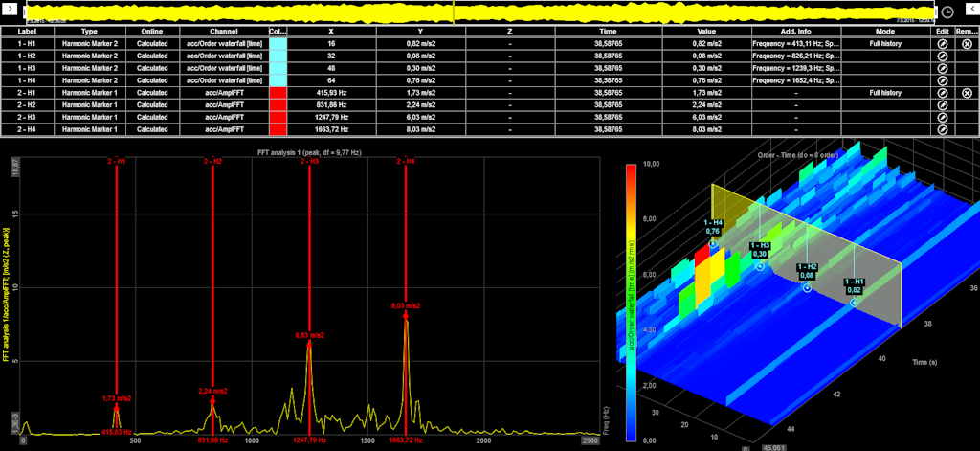Click the Frequency = 413,11 Hz info cell
Image resolution: width=980 pixels, height=451 pixels.
click(795, 43)
